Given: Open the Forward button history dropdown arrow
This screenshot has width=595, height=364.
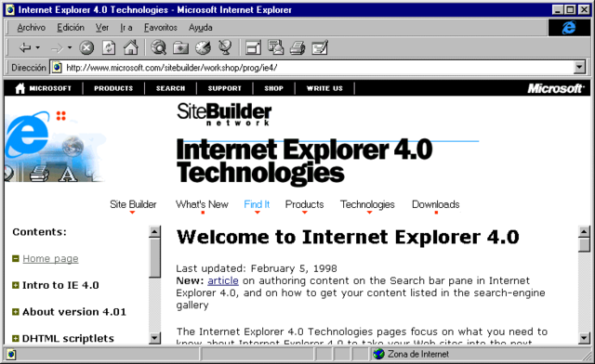Looking at the screenshot, I should click(x=70, y=47).
